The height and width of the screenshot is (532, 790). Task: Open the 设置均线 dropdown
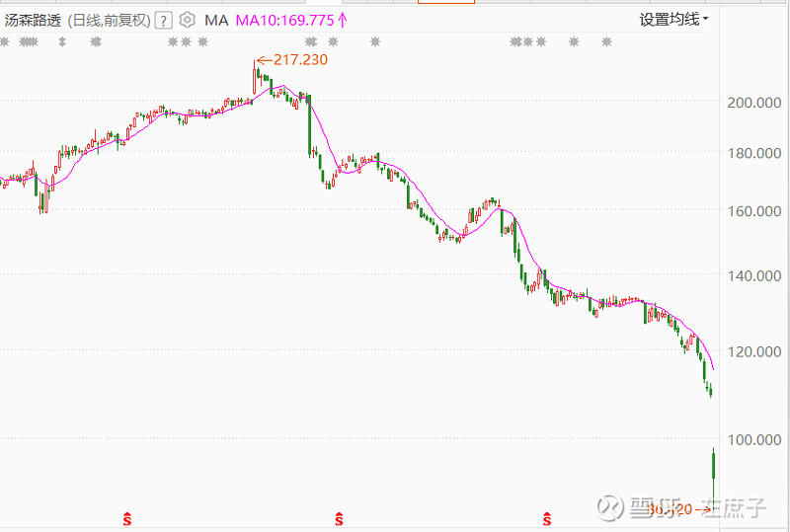point(673,19)
